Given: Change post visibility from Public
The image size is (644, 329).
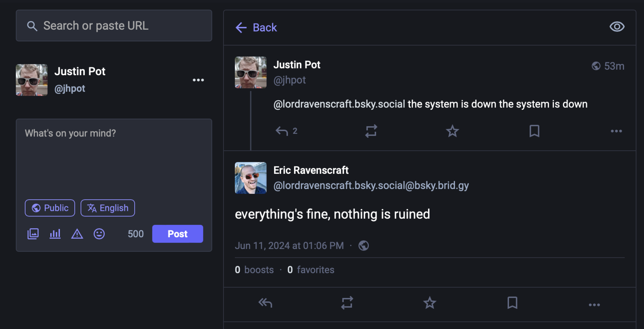Looking at the screenshot, I should pyautogui.click(x=50, y=208).
